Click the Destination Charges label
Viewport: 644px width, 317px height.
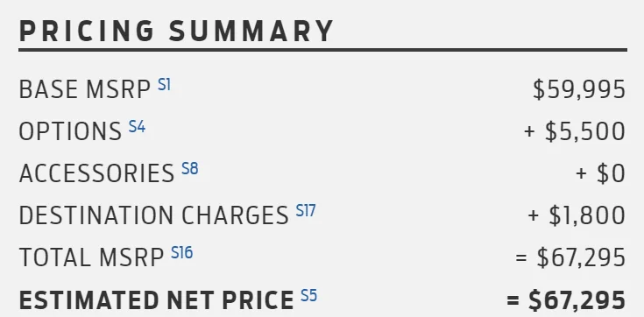153,215
